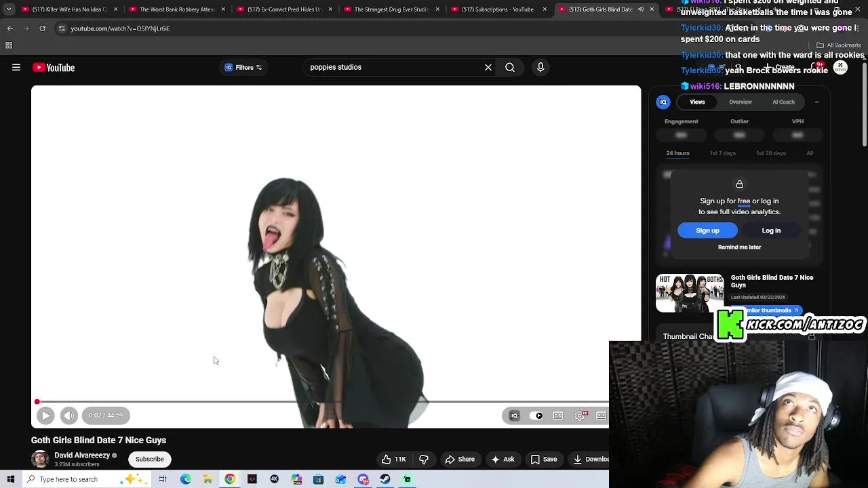The image size is (868, 488).
Task: Run the search with the magnifier icon
Action: 510,67
